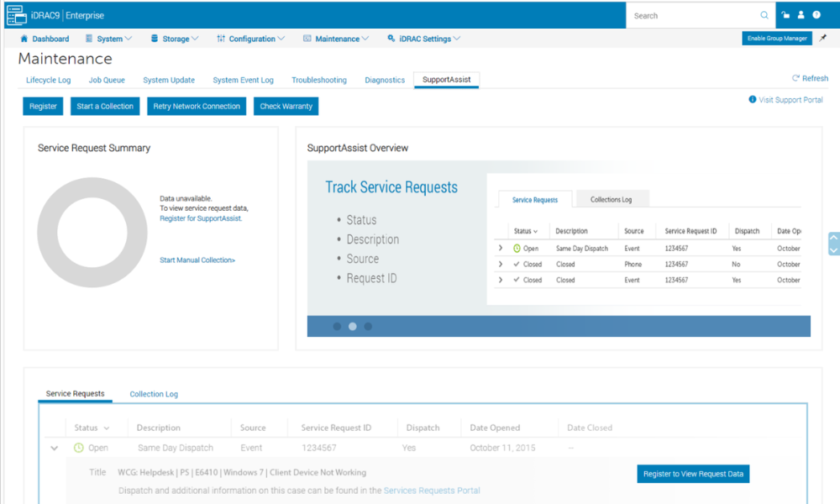Click the System menu's server icon
Viewport: 840px width, 504px height.
(89, 39)
